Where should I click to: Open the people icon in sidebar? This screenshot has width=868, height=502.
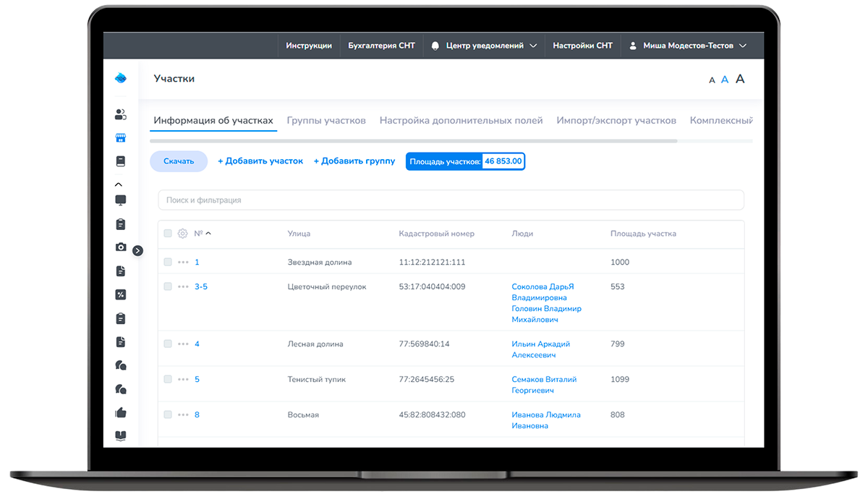tap(121, 114)
